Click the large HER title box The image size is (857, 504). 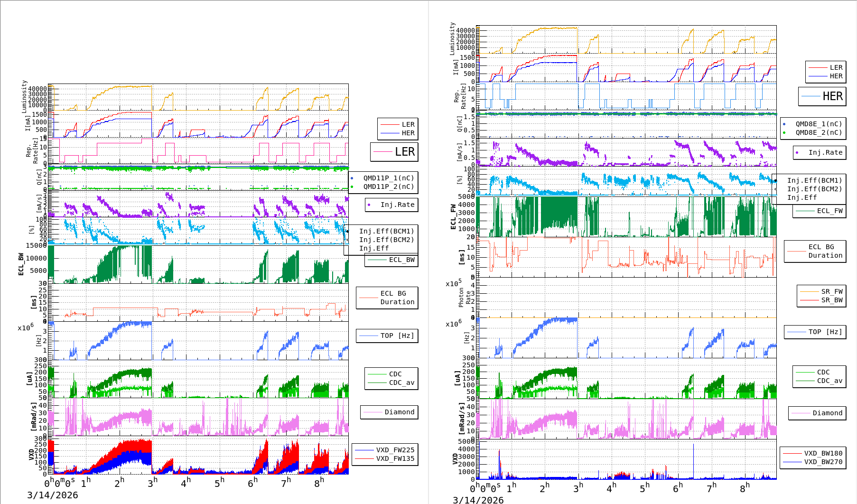pyautogui.click(x=822, y=96)
